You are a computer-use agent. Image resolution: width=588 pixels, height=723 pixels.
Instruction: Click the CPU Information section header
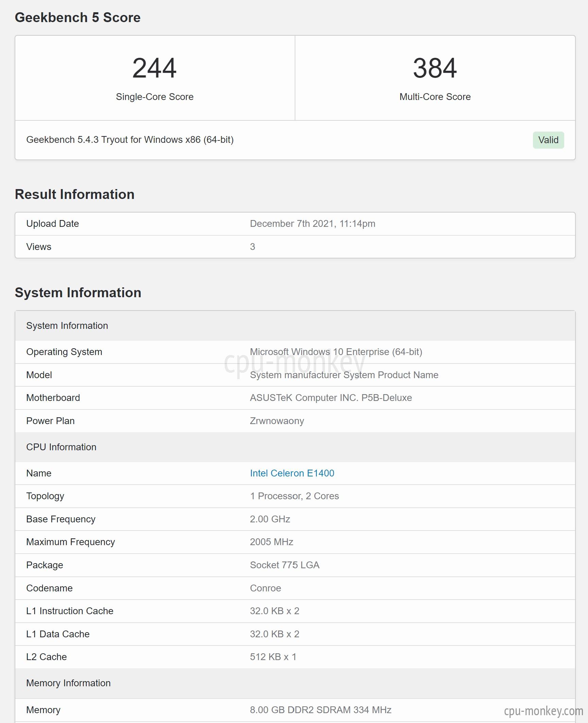295,447
